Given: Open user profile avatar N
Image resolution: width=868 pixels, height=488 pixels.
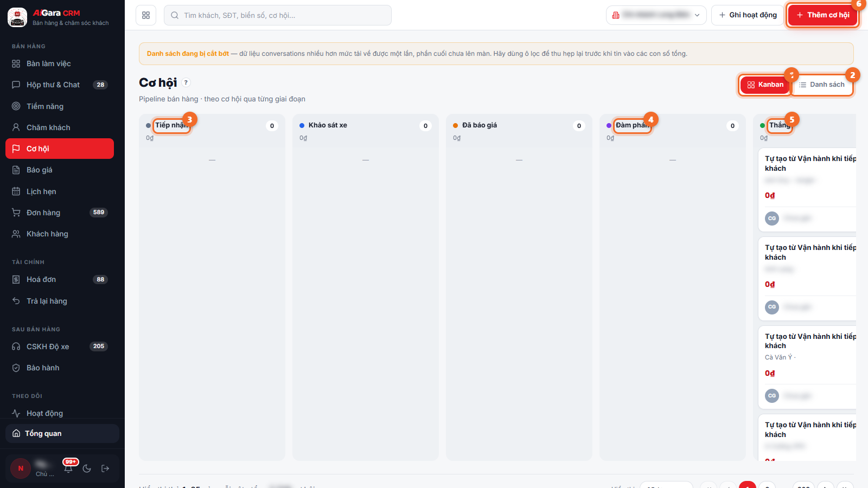Looking at the screenshot, I should click(21, 468).
